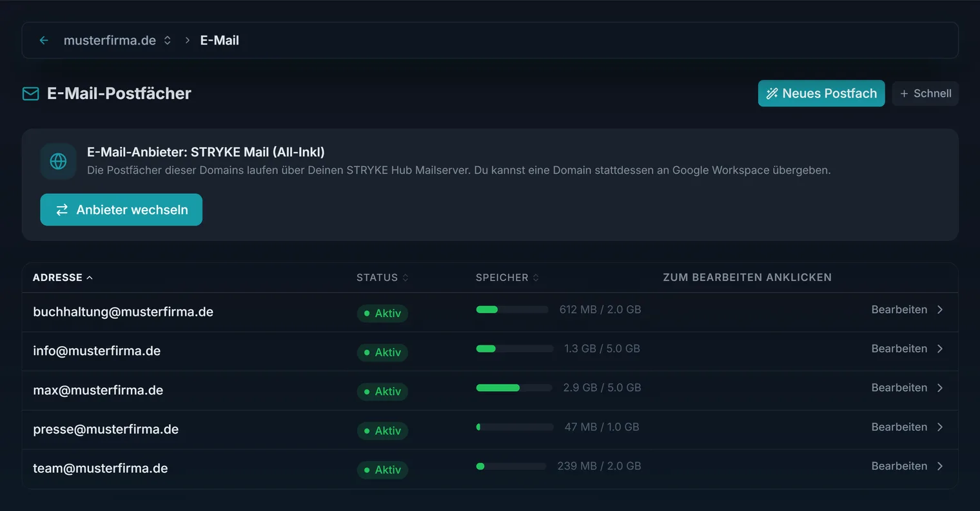Click Aktiv status badge for presse
The height and width of the screenshot is (511, 980).
pyautogui.click(x=382, y=430)
